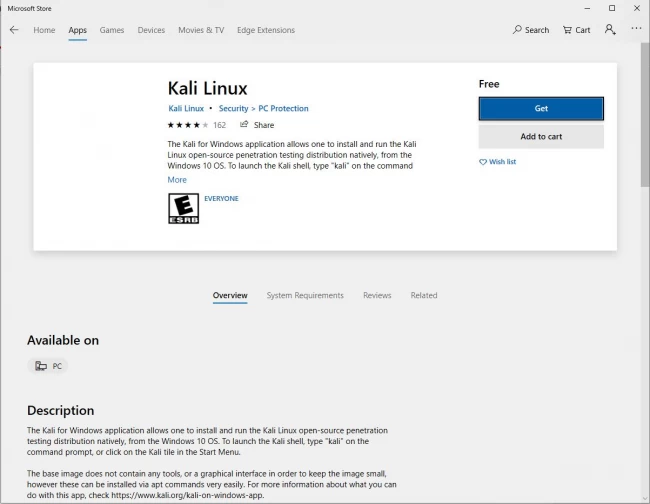This screenshot has height=504, width=650.
Task: Go to the Home tab
Action: pos(44,30)
